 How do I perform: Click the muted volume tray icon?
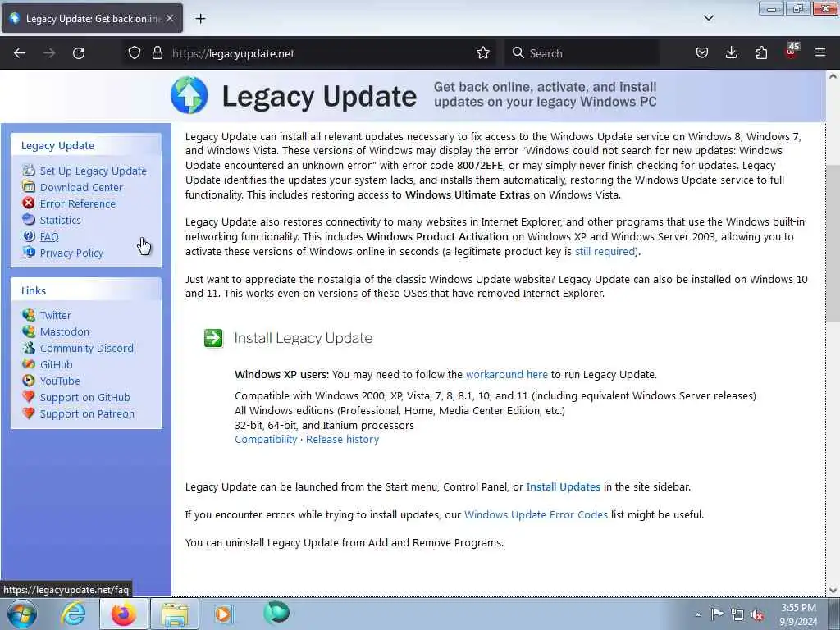tap(757, 614)
